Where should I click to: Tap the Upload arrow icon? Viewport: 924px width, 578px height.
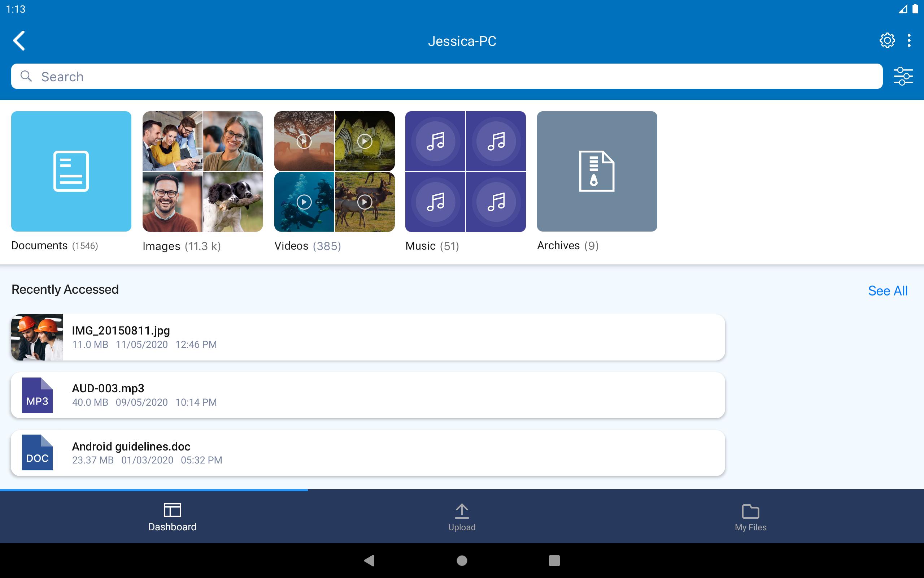[462, 511]
